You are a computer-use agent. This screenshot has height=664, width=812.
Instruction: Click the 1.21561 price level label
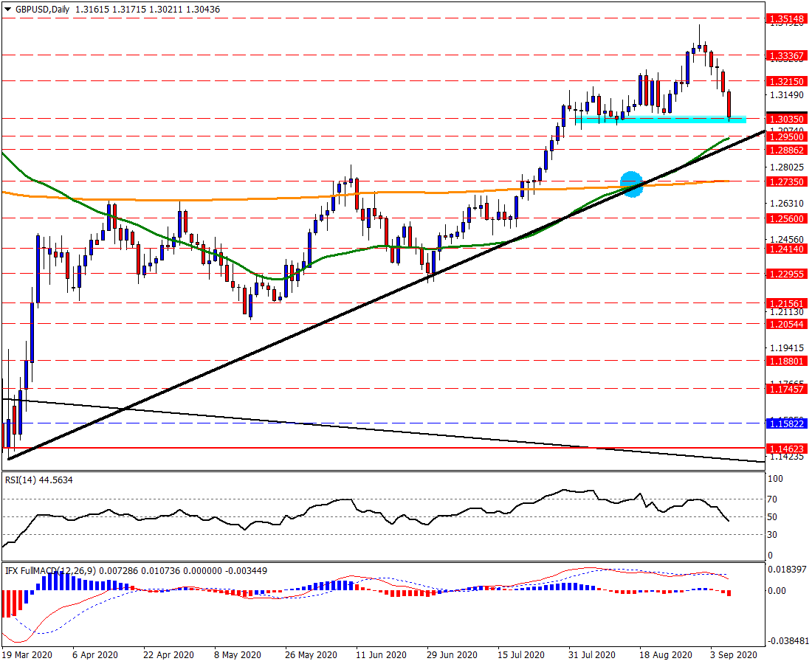pyautogui.click(x=787, y=303)
